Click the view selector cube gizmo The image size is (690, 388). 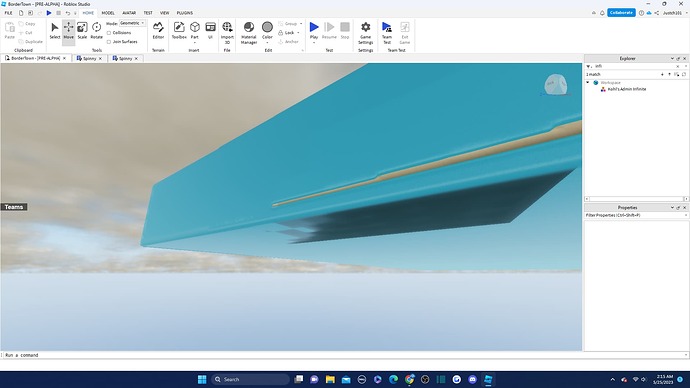[555, 84]
